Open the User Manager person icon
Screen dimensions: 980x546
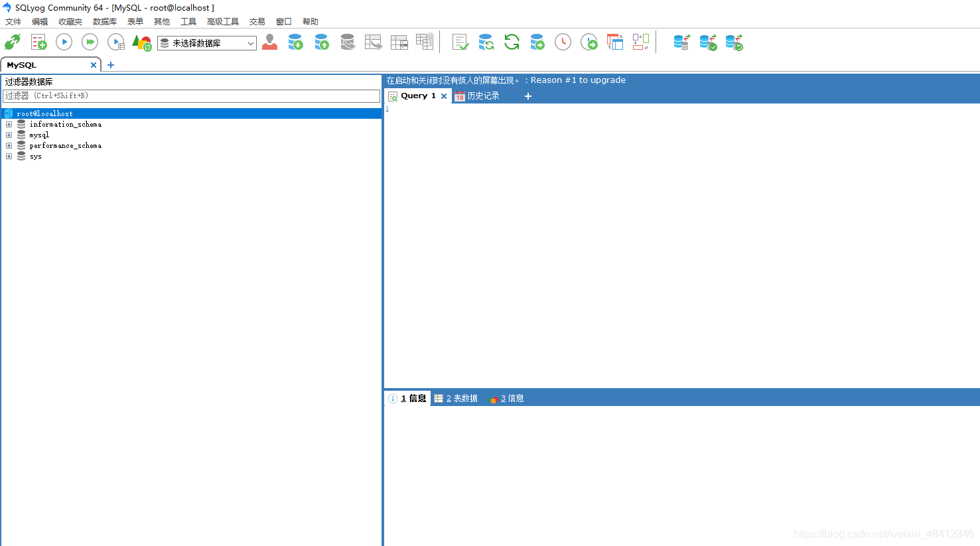click(269, 42)
